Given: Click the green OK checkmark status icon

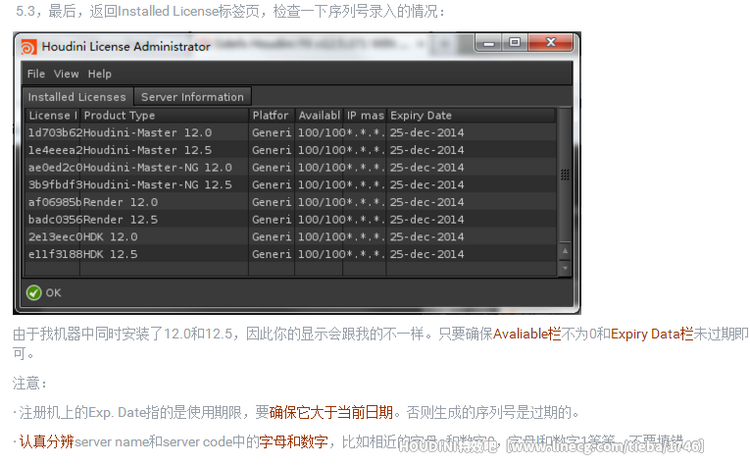Looking at the screenshot, I should click(34, 292).
